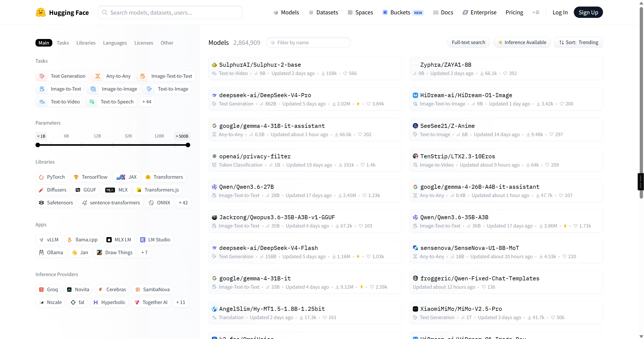Viewport: 644px width, 339px height.
Task: Expand the +44 more tasks list
Action: [x=147, y=102]
